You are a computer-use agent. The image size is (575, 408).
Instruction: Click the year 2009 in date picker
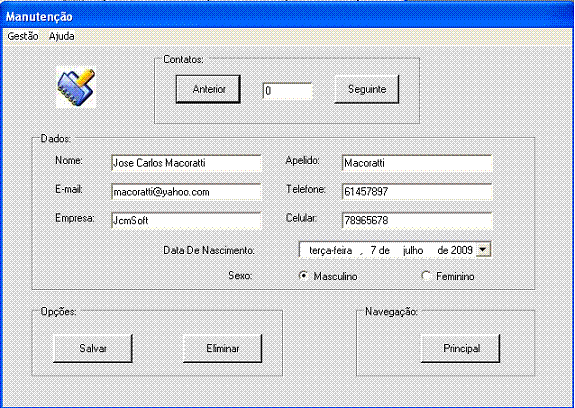point(462,251)
